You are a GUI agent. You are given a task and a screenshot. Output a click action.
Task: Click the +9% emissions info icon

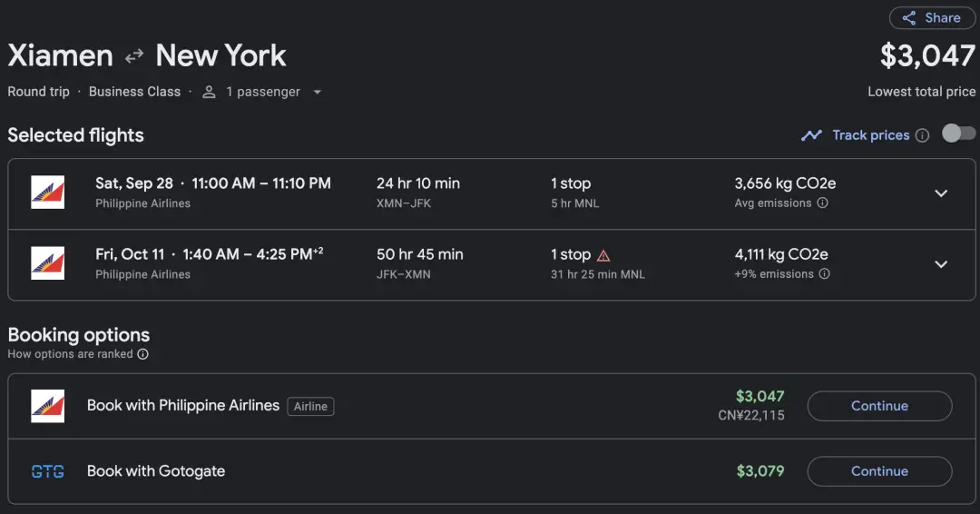[x=824, y=274]
